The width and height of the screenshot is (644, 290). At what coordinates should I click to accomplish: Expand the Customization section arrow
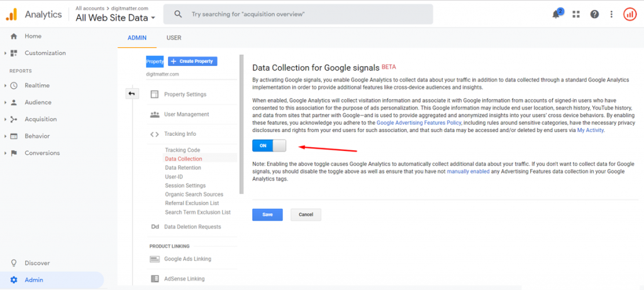(x=5, y=53)
